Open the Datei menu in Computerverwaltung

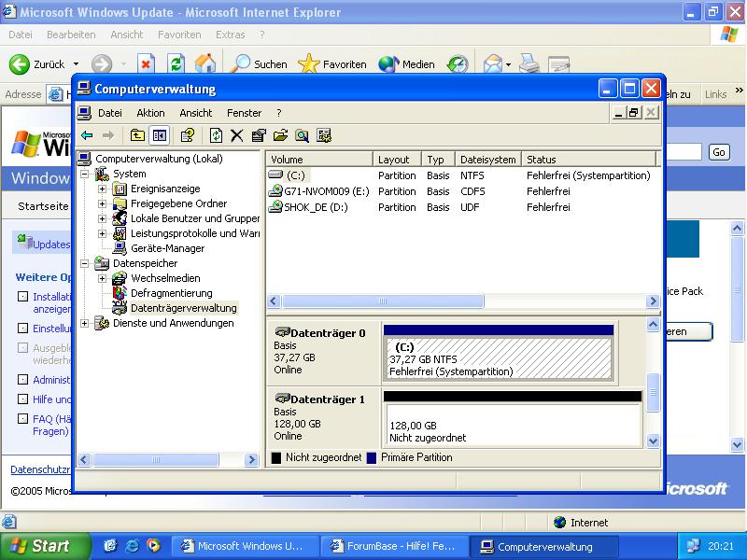tap(110, 113)
